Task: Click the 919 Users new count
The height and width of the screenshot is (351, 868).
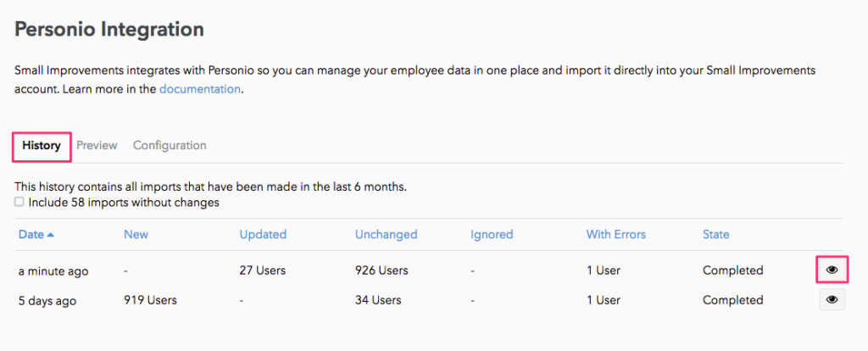Action: tap(150, 300)
